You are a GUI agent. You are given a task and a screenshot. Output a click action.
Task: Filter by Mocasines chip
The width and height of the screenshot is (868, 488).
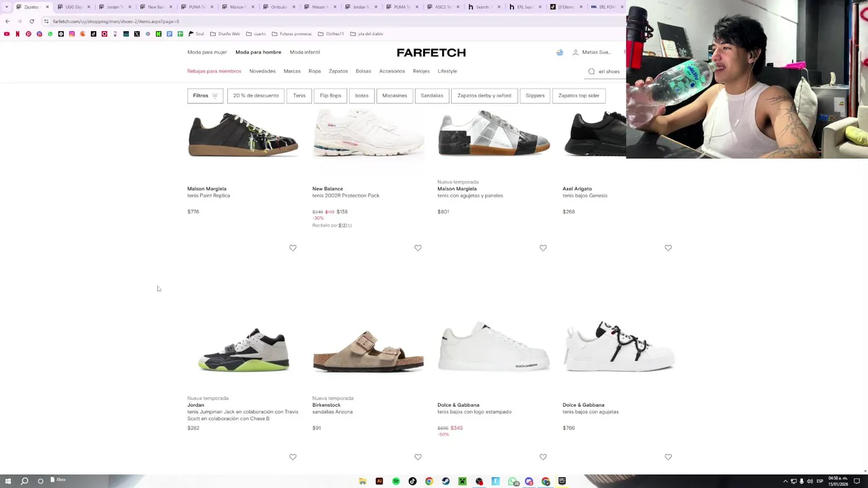click(395, 96)
